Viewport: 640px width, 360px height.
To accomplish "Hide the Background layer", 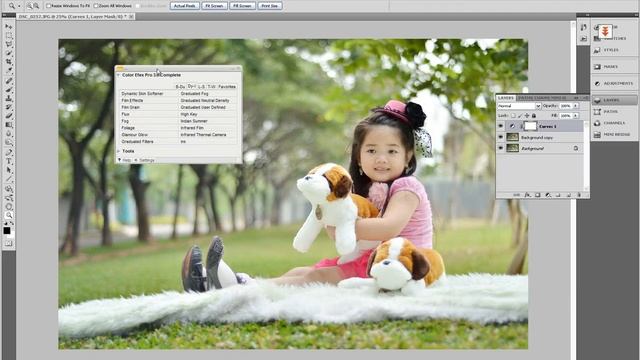I will [501, 148].
